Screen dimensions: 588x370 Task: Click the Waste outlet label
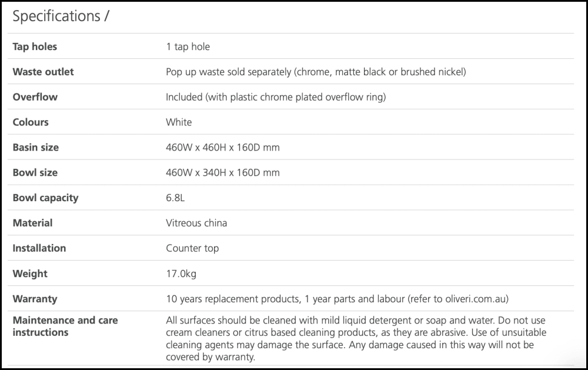pos(43,72)
